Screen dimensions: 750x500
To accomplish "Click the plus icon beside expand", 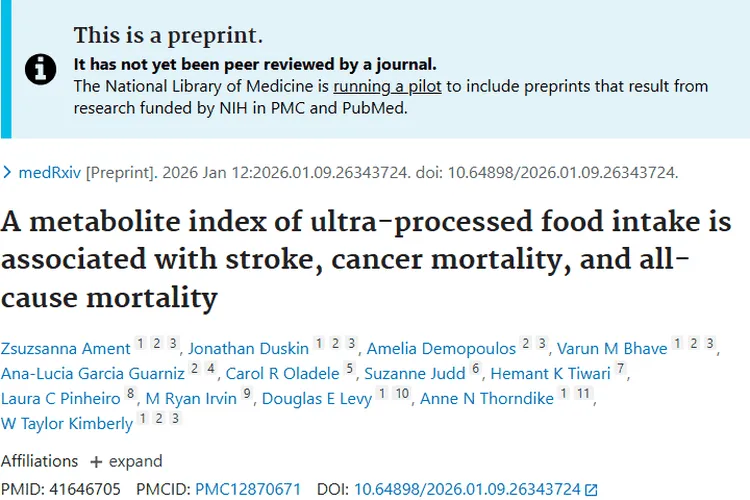I will click(x=96, y=462).
